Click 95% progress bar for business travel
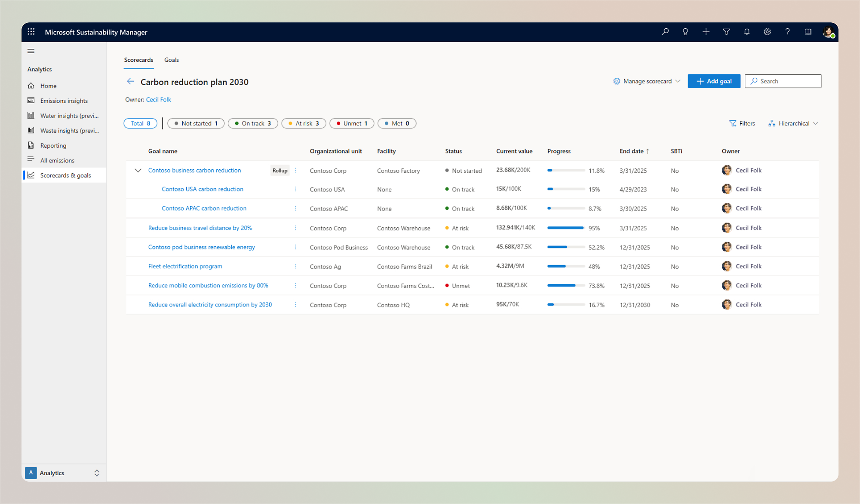The image size is (860, 504). pyautogui.click(x=566, y=228)
